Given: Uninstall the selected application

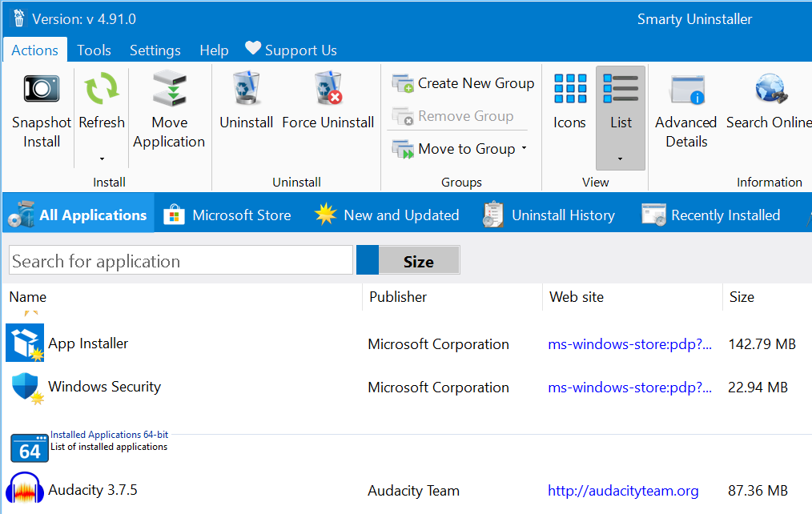Looking at the screenshot, I should 246,104.
